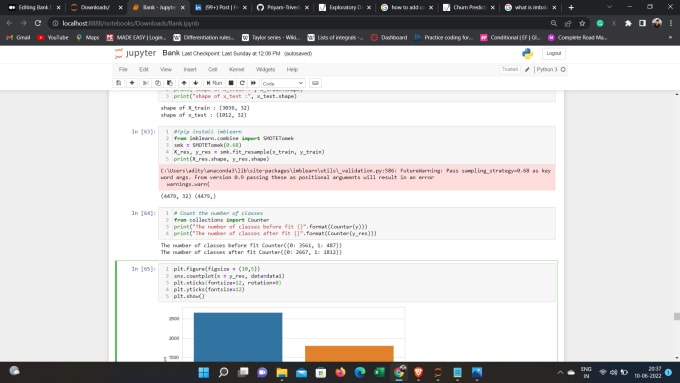
Task: Move selected cell up
Action: (184, 83)
